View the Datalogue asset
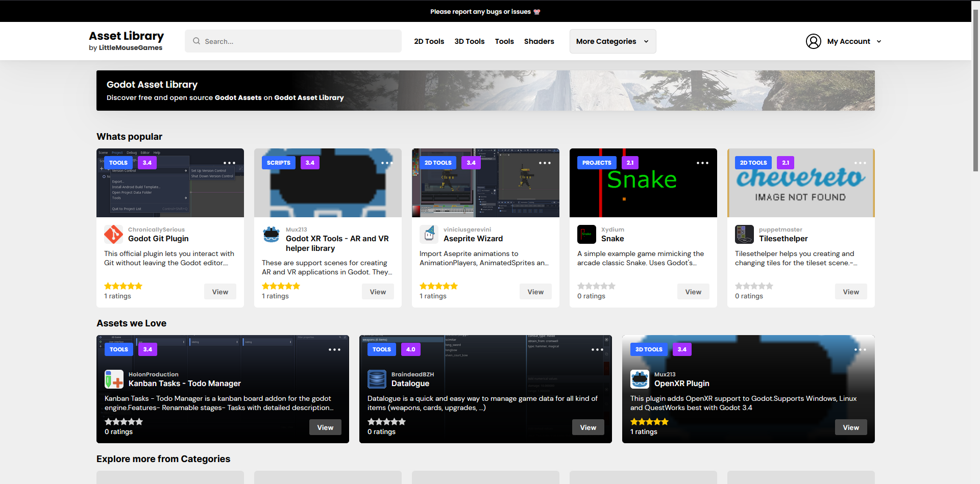 pyautogui.click(x=588, y=427)
